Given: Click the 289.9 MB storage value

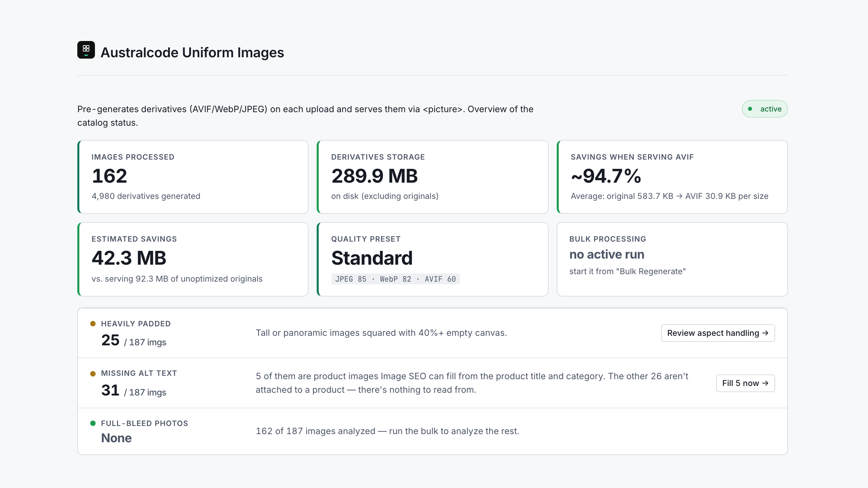Looking at the screenshot, I should tap(374, 176).
